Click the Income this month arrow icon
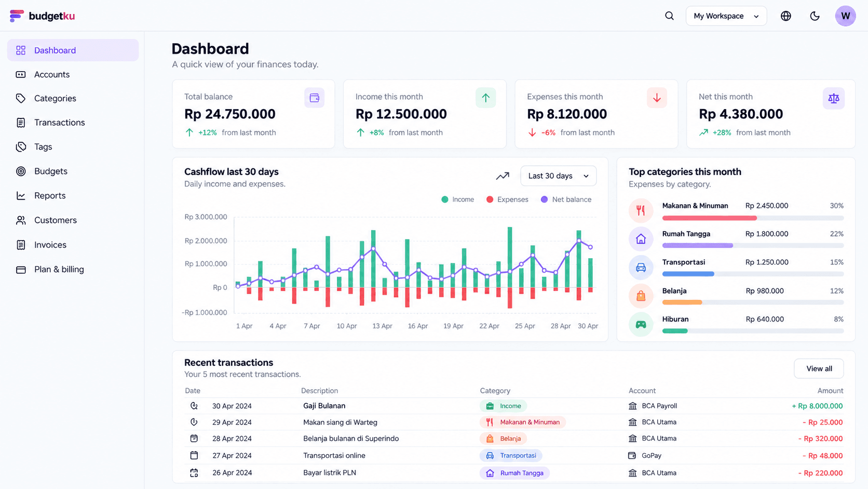Image resolution: width=868 pixels, height=489 pixels. (x=485, y=98)
